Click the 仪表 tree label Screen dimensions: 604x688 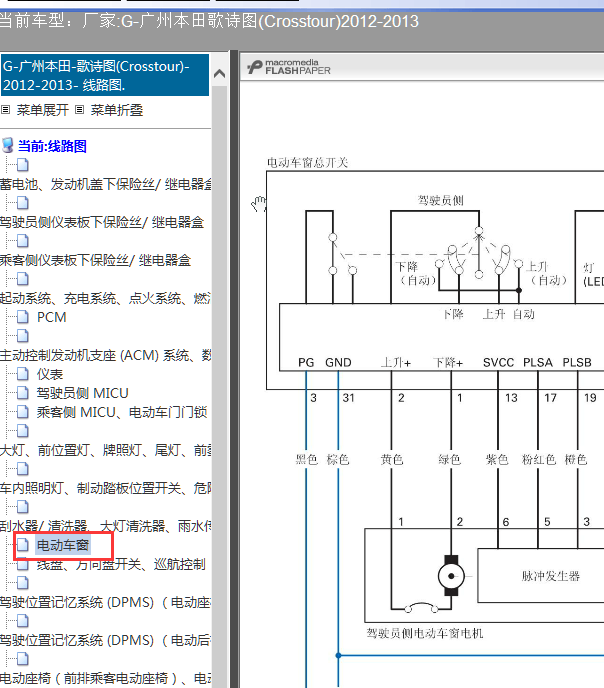tap(50, 374)
